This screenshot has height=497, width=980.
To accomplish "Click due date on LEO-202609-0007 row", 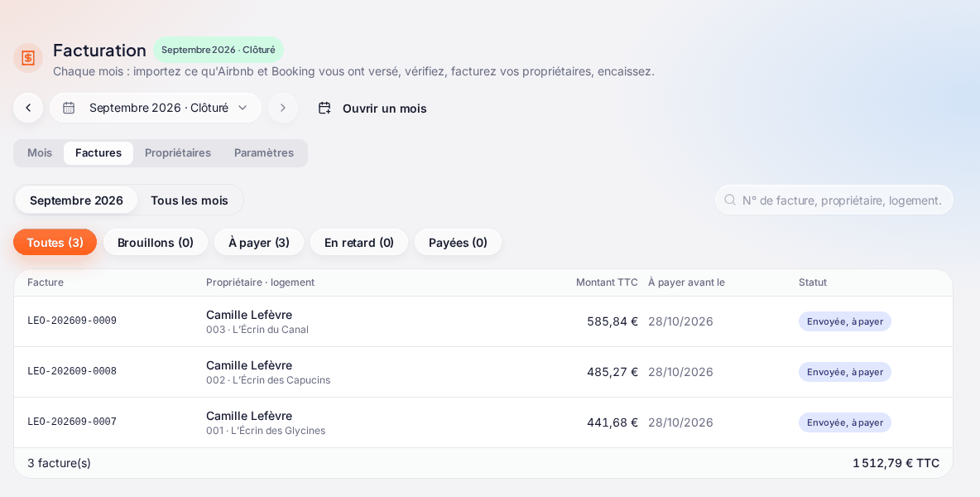I will click(680, 422).
